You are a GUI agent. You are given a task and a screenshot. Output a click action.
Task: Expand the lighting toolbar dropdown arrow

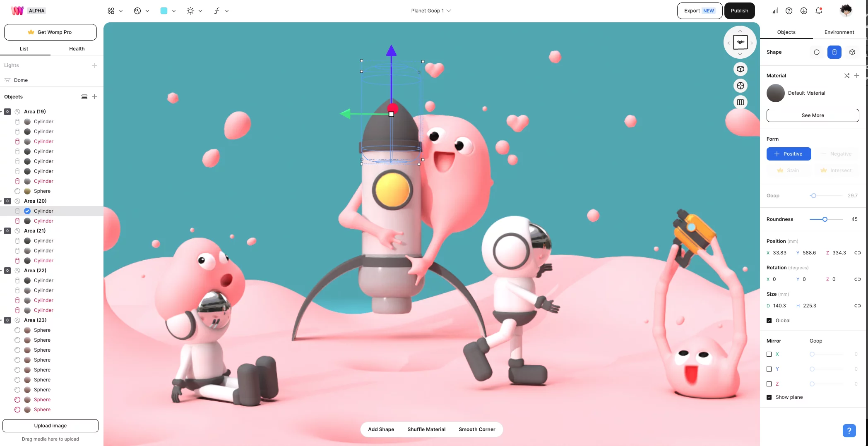click(x=200, y=11)
